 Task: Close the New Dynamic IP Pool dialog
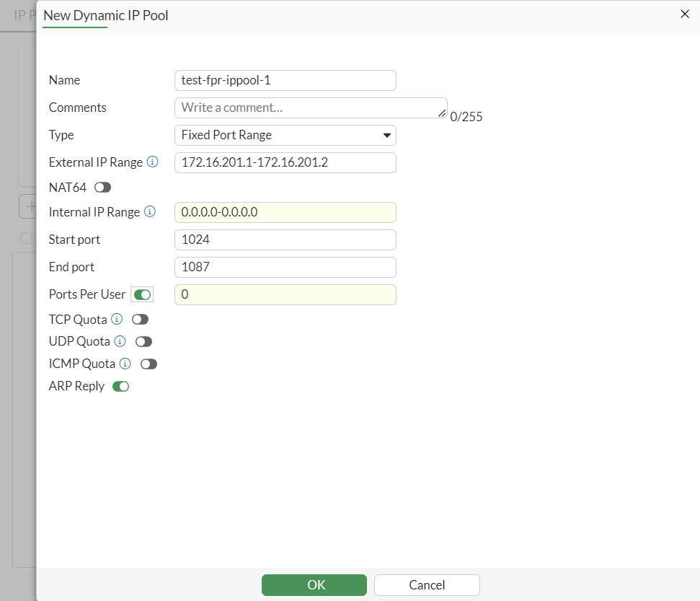coord(684,14)
